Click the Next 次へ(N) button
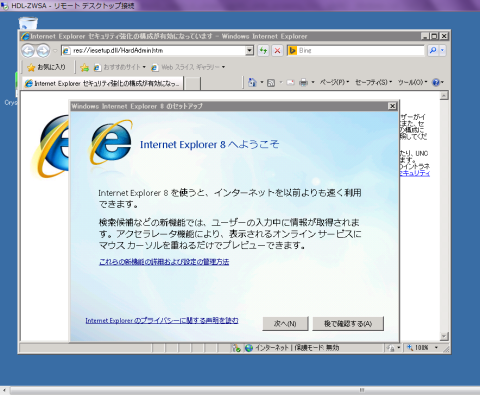This screenshot has width=480, height=395. tap(285, 324)
